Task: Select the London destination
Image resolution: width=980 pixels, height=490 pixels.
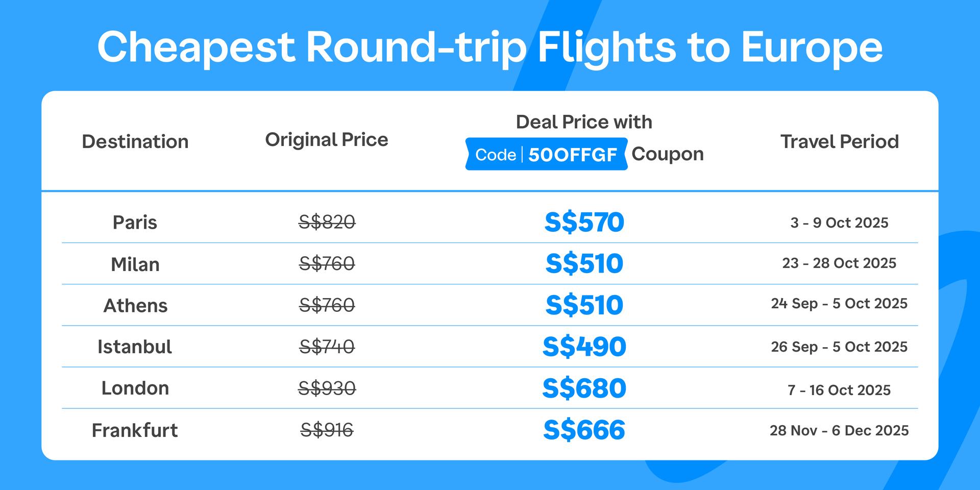Action: (x=135, y=388)
